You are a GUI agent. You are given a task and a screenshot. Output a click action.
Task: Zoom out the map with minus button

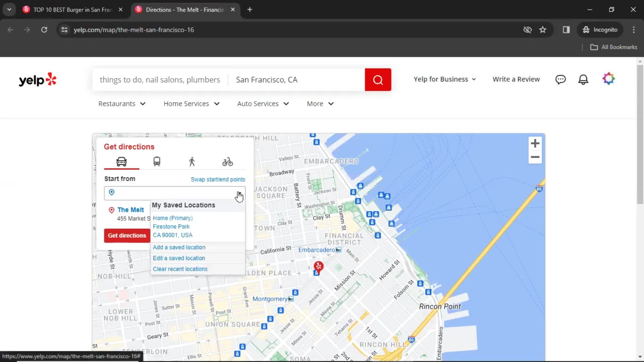point(535,157)
